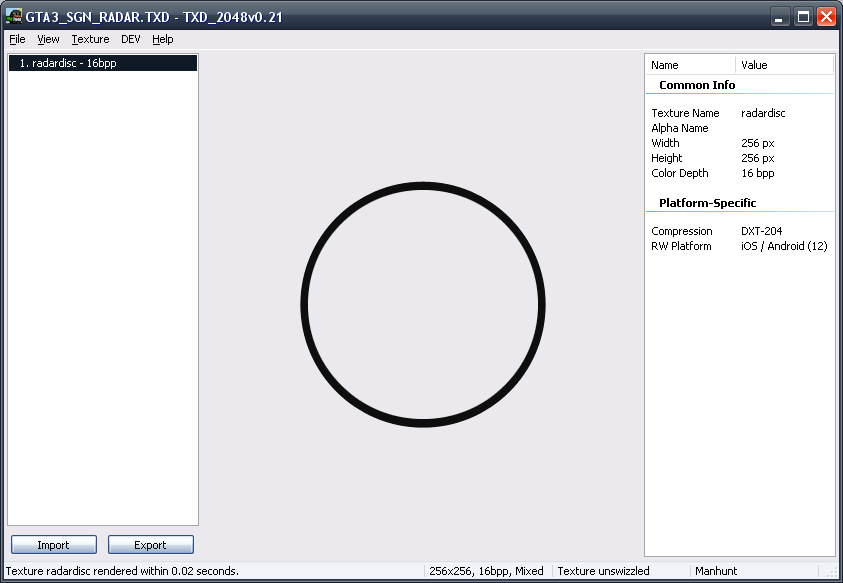Open the DEV menu
The height and width of the screenshot is (583, 843).
131,39
